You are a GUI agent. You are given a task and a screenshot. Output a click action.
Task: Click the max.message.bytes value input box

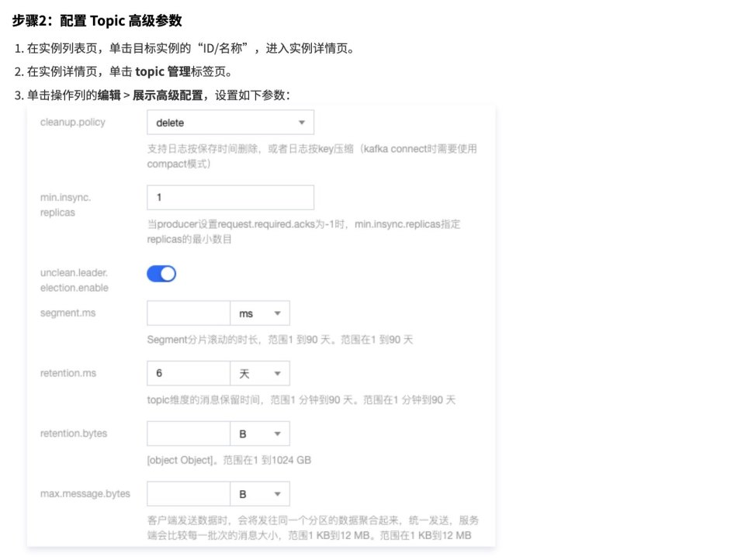[188, 494]
